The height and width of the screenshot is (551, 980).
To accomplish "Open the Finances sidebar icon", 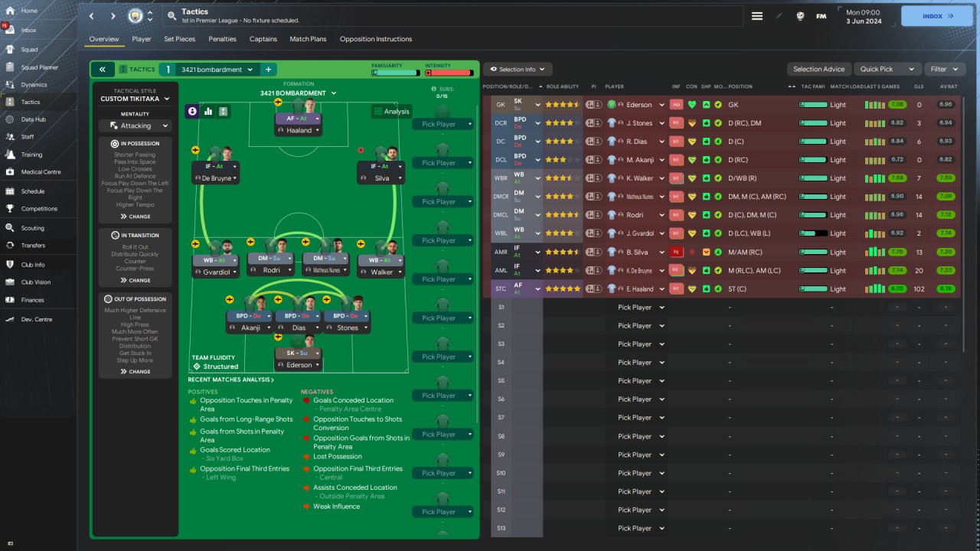I will [x=11, y=300].
